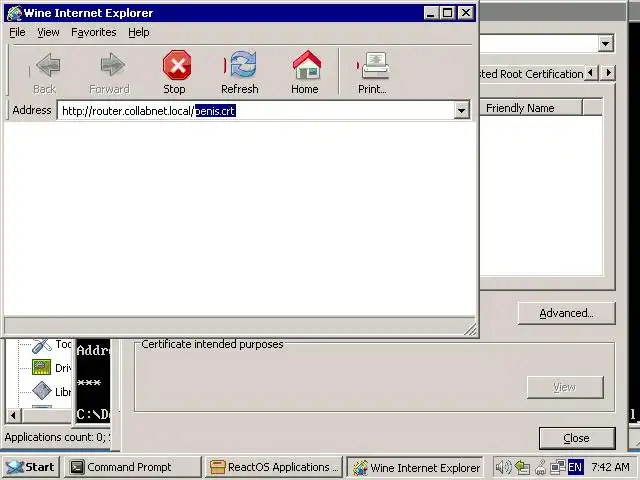Viewport: 640px width, 480px height.
Task: Change keyboard layout via EN indicator
Action: point(575,467)
